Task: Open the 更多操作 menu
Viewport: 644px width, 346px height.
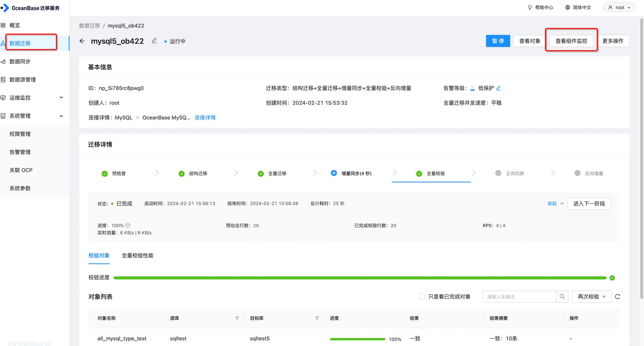Action: pos(612,41)
